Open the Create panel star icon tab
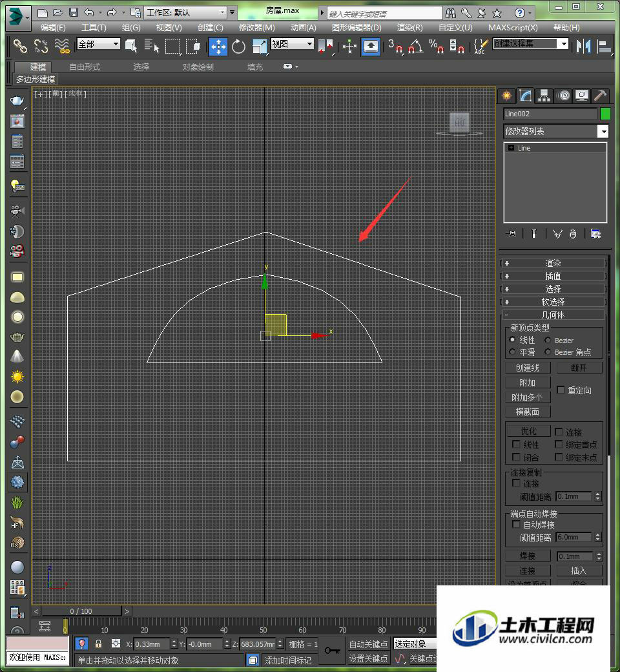620x672 pixels. (x=506, y=96)
